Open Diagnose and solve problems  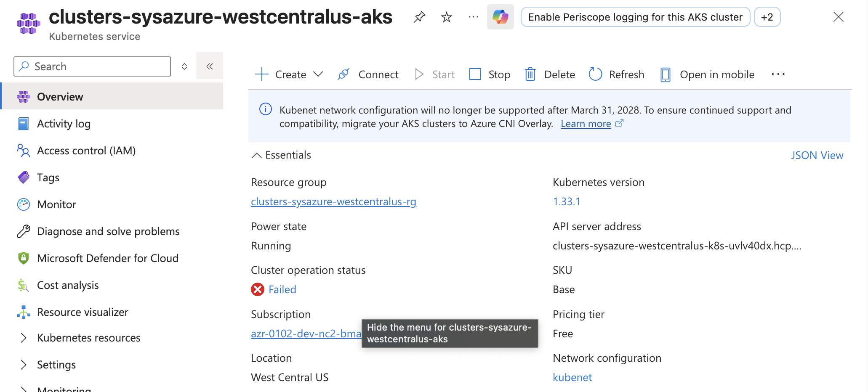pyautogui.click(x=108, y=231)
